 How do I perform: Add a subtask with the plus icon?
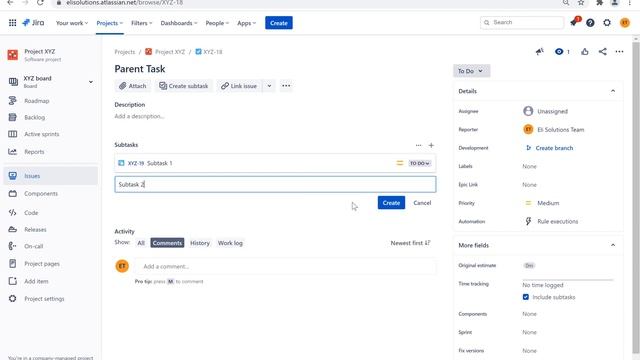[431, 145]
